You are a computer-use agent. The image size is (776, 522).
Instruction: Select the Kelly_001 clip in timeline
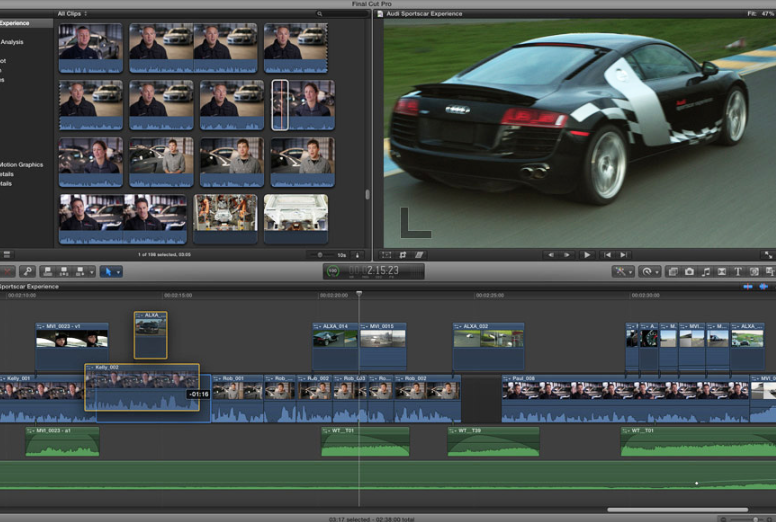(42, 399)
